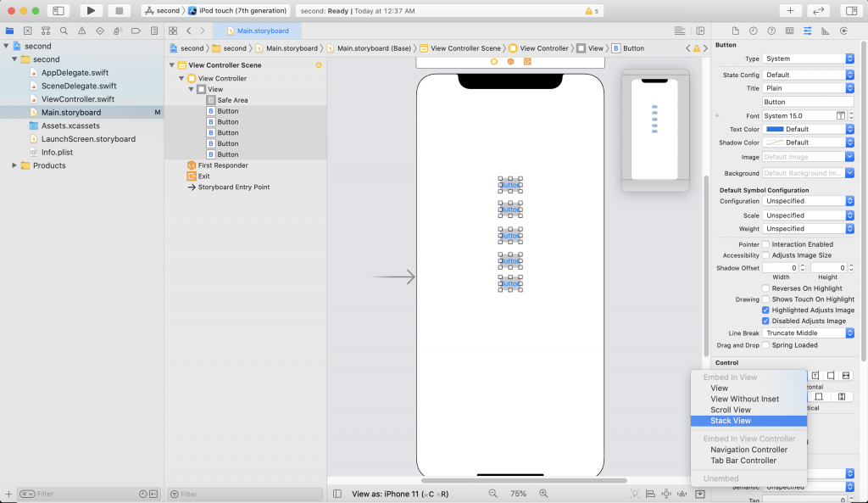
Task: Click the Embed In button
Action: click(699, 494)
